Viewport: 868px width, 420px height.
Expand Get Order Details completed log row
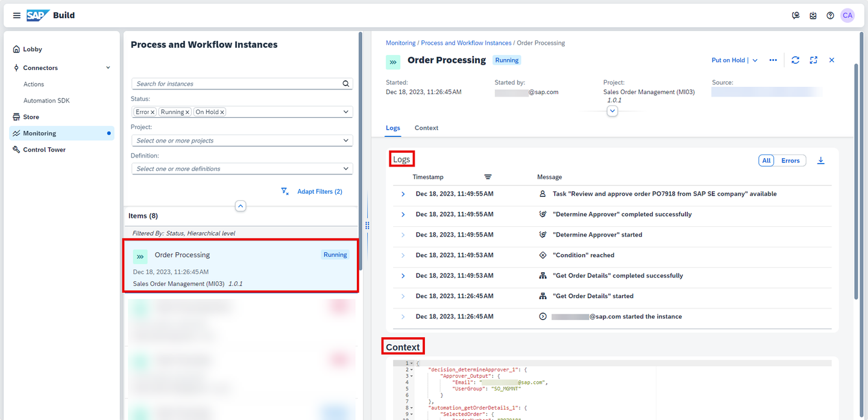[x=403, y=276]
